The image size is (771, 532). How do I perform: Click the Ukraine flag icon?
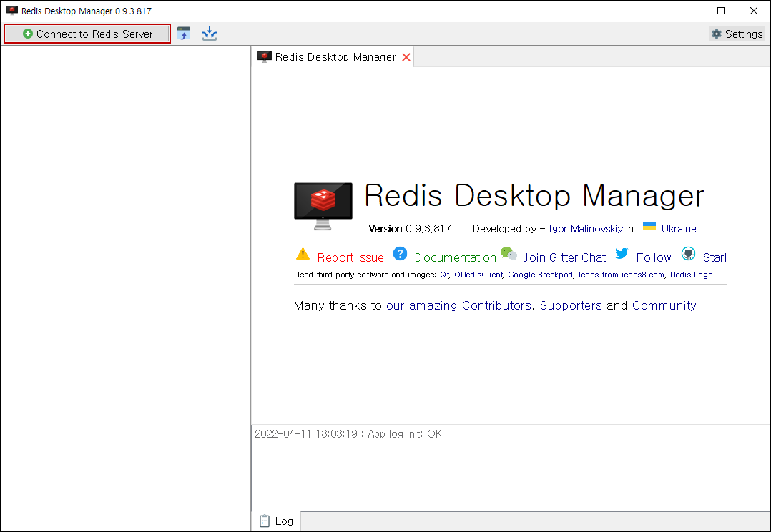[x=649, y=226]
